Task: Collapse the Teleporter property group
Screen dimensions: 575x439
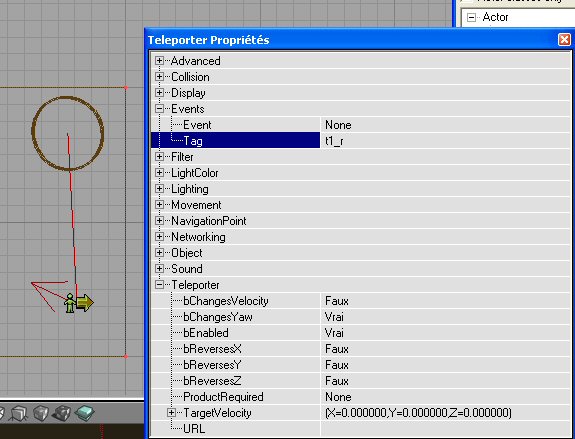Action: (159, 285)
